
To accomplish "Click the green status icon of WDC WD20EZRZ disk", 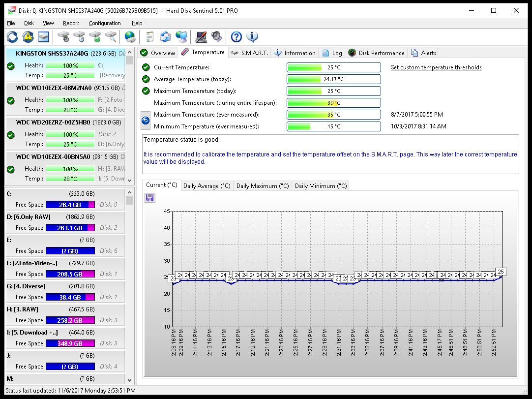I will [x=11, y=135].
